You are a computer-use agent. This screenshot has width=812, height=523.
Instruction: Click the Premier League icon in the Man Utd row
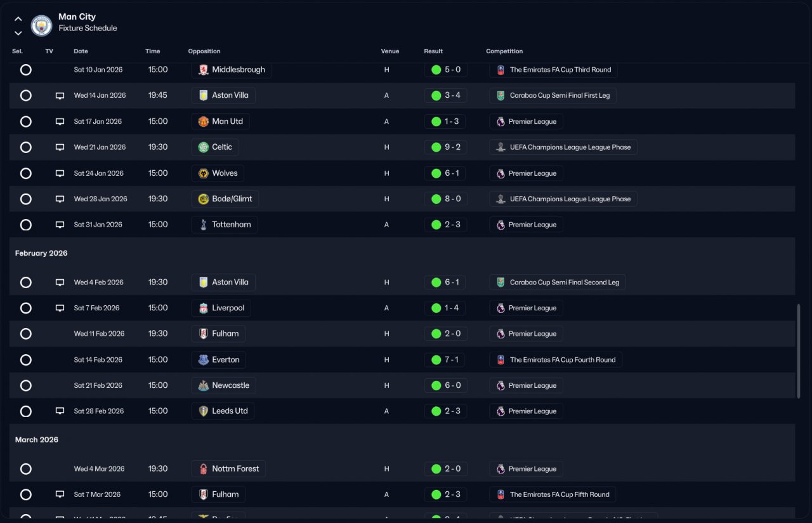point(501,121)
